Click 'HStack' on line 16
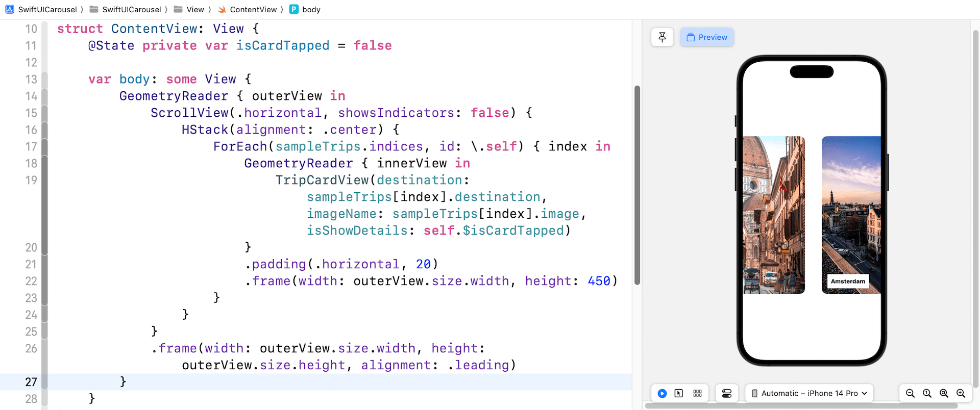The width and height of the screenshot is (980, 410). click(x=205, y=130)
